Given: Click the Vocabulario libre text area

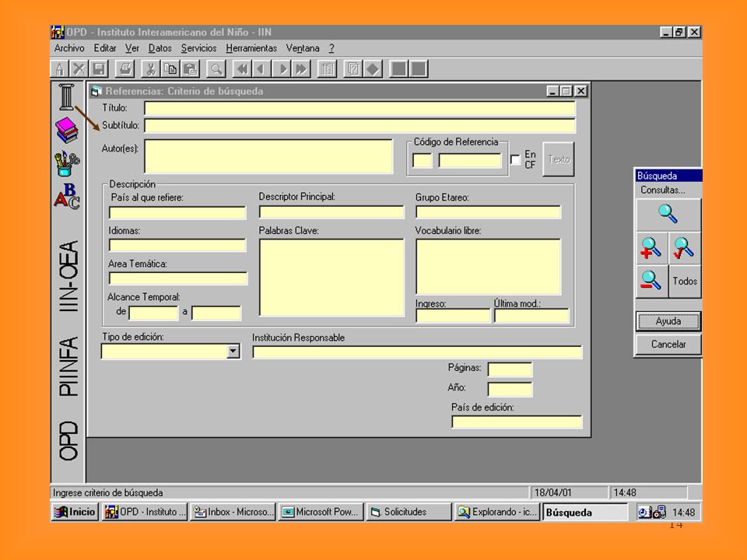Looking at the screenshot, I should point(489,267).
